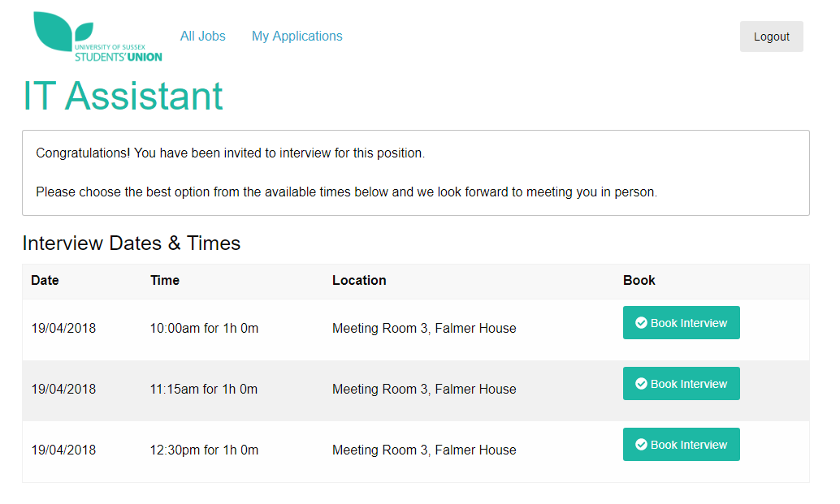The width and height of the screenshot is (840, 504).
Task: Book the 11:15am interview slot
Action: click(x=681, y=384)
